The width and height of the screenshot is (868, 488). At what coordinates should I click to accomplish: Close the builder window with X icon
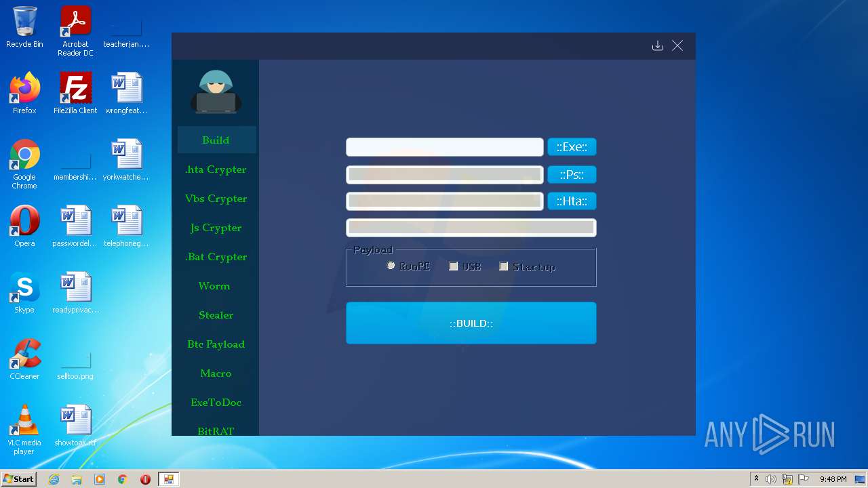point(677,45)
